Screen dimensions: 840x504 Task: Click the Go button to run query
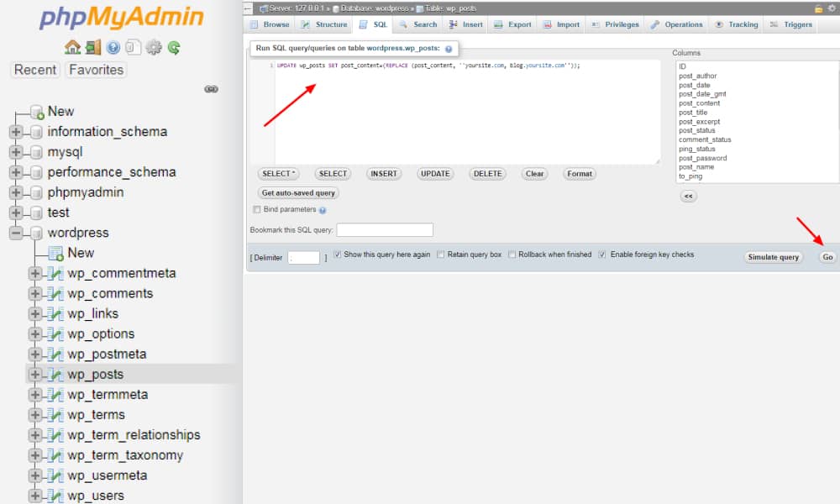827,257
